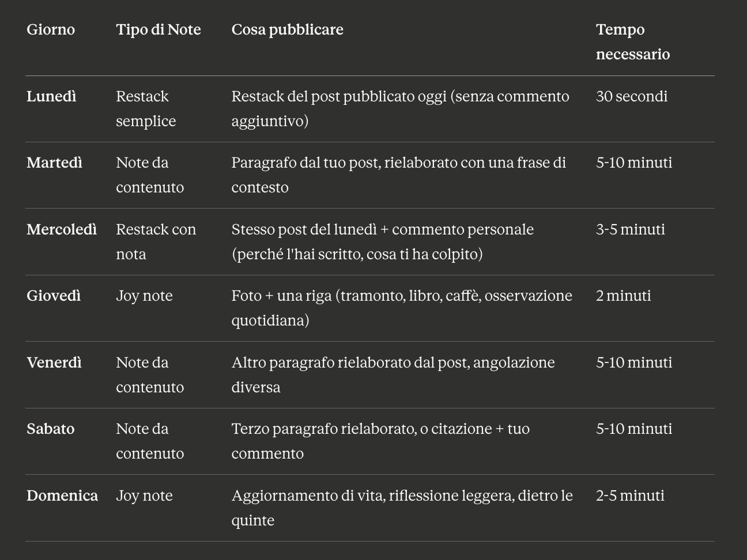Select the Giovedì row label
This screenshot has width=747, height=560.
point(54,296)
